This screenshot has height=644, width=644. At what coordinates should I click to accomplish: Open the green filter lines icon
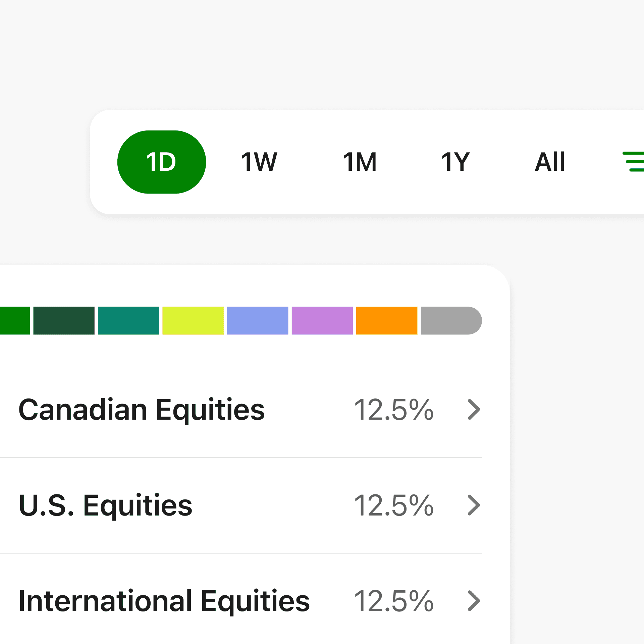[x=634, y=162]
